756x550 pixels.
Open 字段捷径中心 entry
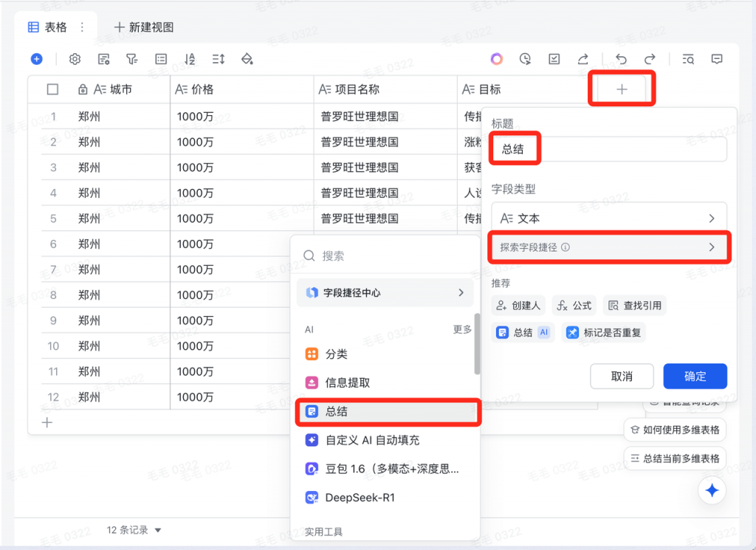click(x=385, y=292)
